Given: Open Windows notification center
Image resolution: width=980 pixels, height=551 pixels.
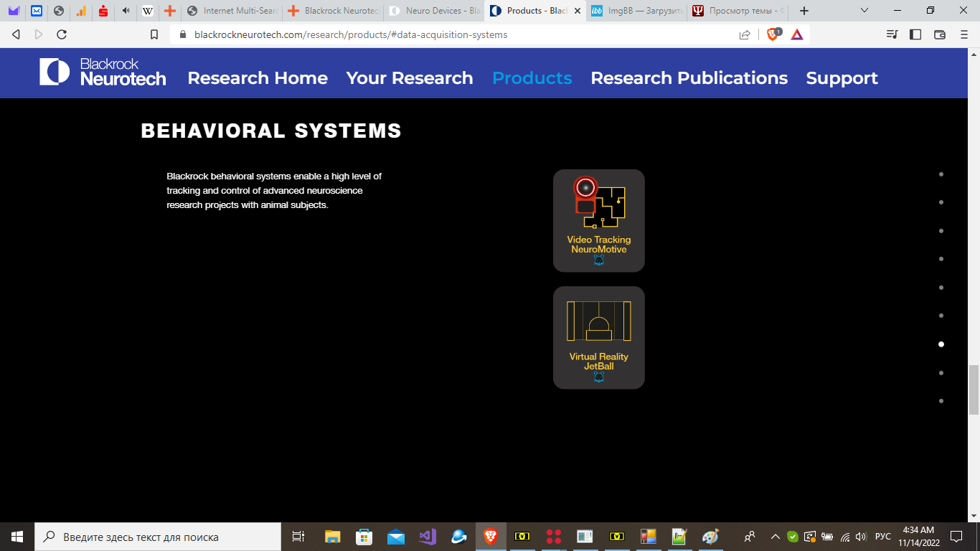Looking at the screenshot, I should 956,537.
